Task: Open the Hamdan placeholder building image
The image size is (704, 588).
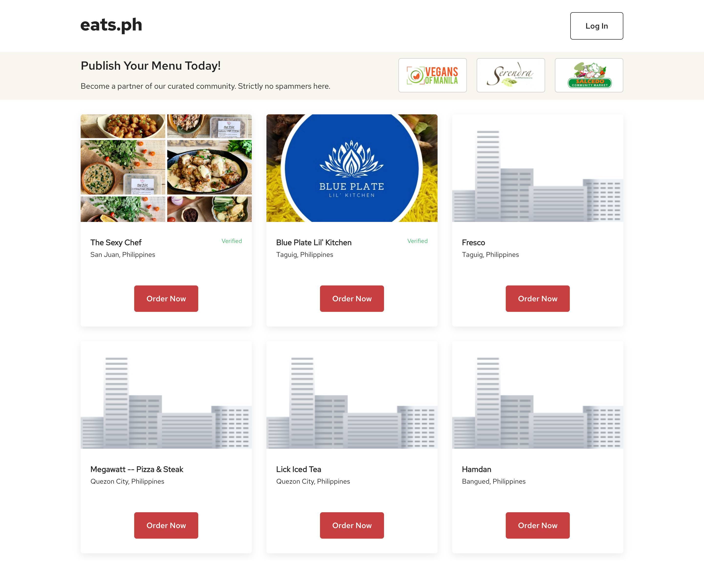Action: (x=537, y=395)
